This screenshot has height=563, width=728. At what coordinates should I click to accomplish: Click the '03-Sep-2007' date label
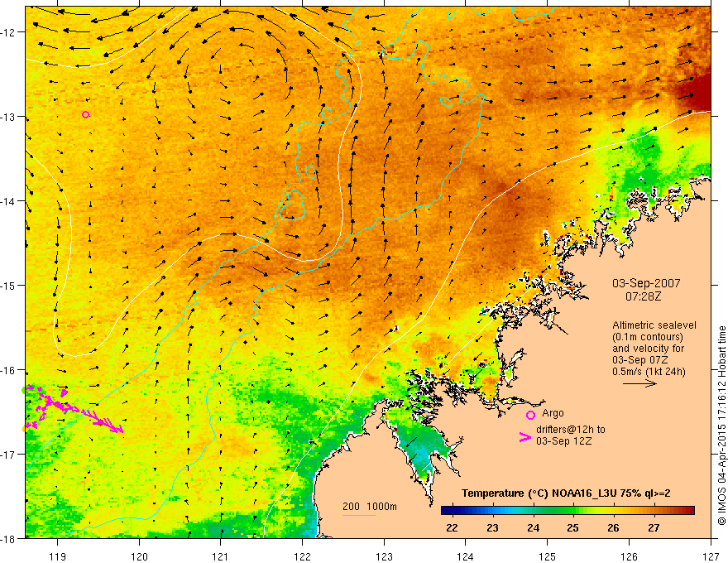(646, 283)
